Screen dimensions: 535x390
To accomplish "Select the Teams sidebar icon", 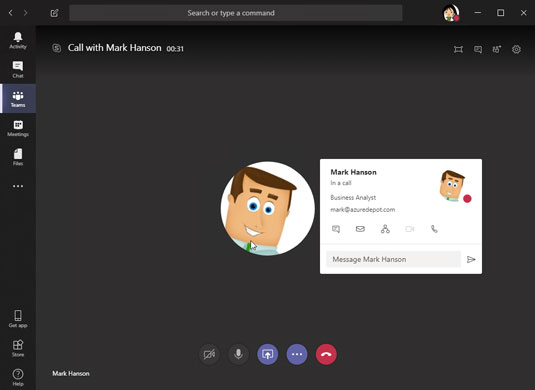I will (x=18, y=99).
